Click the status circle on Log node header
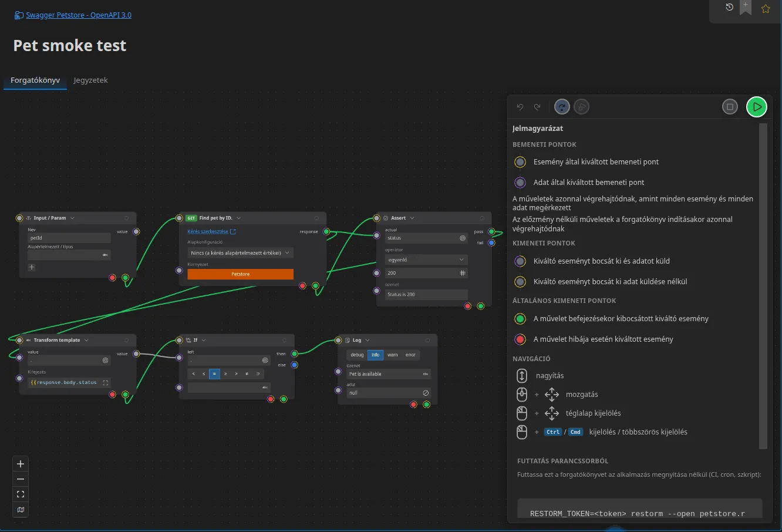Viewport: 782px width, 532px height. tap(427, 340)
